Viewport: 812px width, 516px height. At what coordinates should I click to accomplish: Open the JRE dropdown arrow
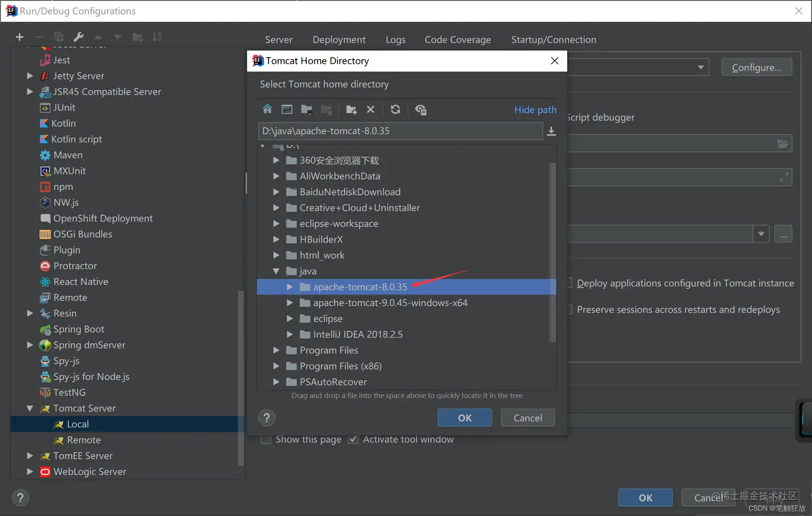[761, 234]
